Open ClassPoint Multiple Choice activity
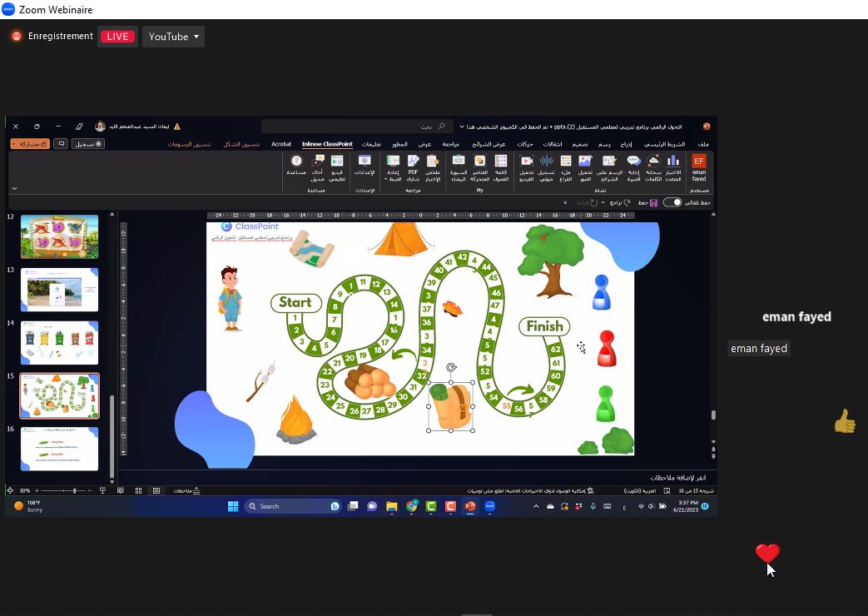 click(673, 167)
